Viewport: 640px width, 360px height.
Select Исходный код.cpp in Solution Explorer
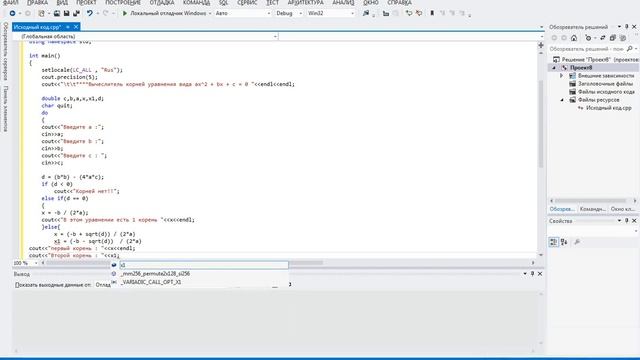coord(605,108)
